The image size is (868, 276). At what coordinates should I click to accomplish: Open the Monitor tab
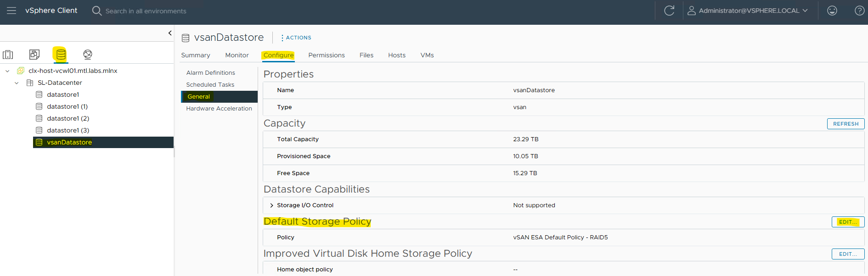237,55
